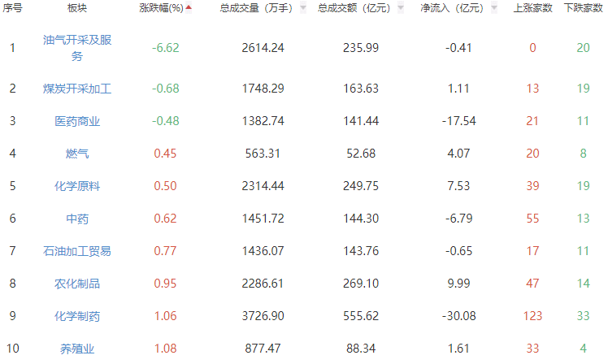Click the 序号 column header
This screenshot has width=608, height=364.
(13, 8)
